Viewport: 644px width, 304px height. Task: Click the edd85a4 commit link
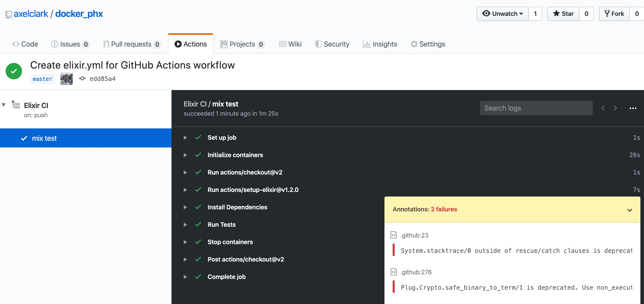(102, 78)
